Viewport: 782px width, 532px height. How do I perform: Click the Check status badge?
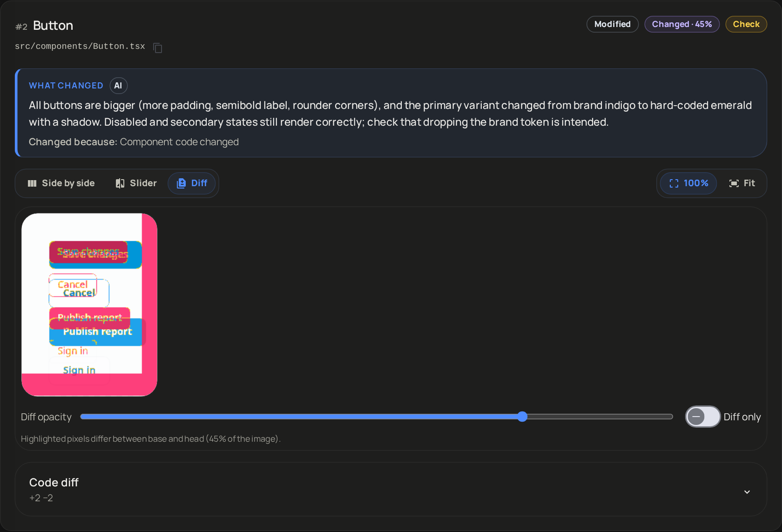tap(746, 24)
